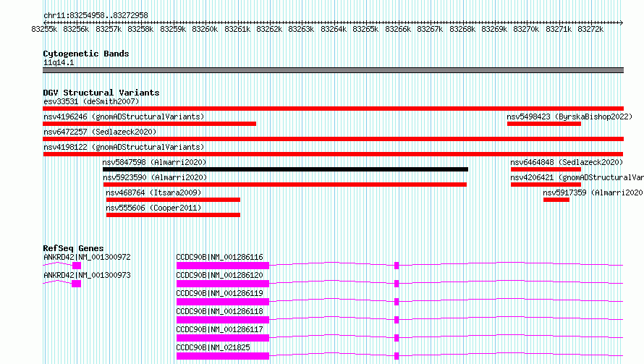Click the CCDC90B|NM_001286116 transcript label
644x364 pixels.
(x=220, y=257)
